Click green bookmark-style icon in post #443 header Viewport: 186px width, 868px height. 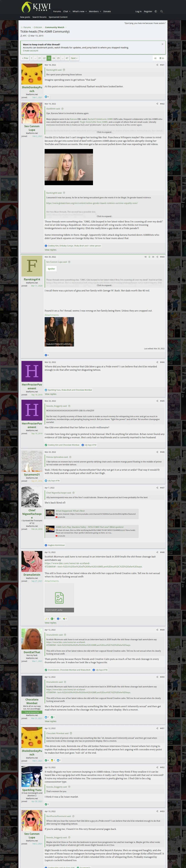pyautogui.click(x=149, y=257)
